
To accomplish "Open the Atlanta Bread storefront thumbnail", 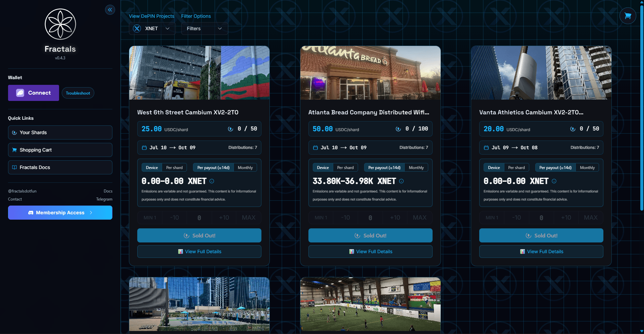I will tap(370, 73).
